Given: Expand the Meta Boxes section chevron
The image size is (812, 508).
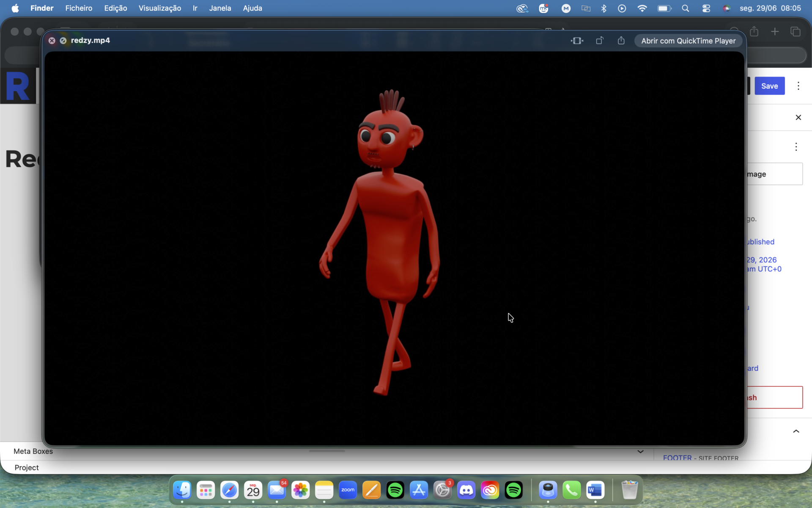Looking at the screenshot, I should click(x=640, y=452).
